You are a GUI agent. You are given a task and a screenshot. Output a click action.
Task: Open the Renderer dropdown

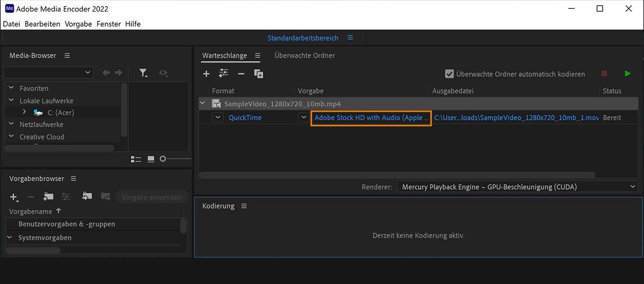[x=517, y=187]
